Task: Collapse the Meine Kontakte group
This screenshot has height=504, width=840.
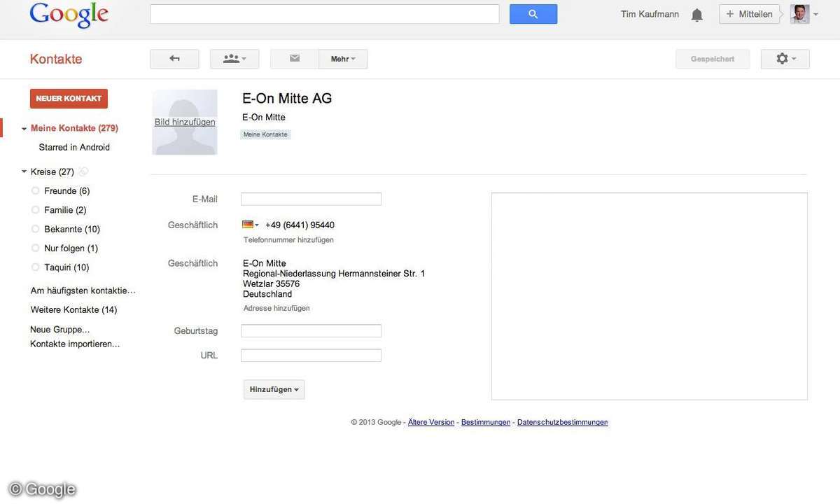Action: [24, 129]
